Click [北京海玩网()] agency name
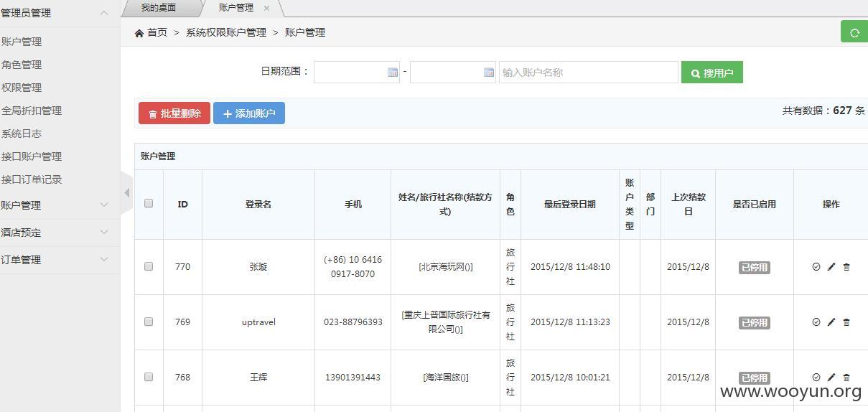This screenshot has height=412, width=868. [x=446, y=266]
